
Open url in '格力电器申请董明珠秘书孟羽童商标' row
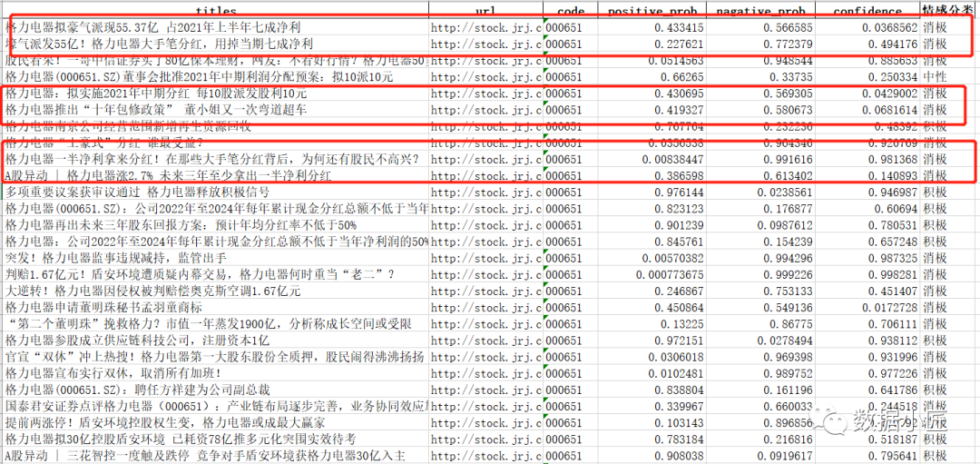click(x=485, y=308)
